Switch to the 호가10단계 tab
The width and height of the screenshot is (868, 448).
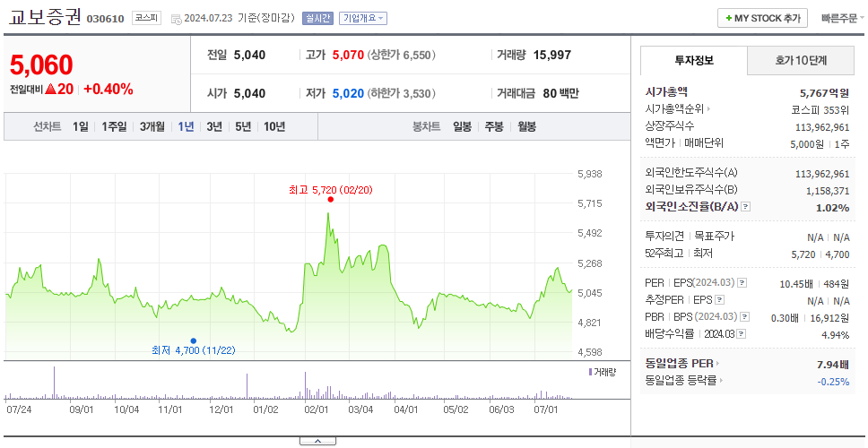(801, 61)
